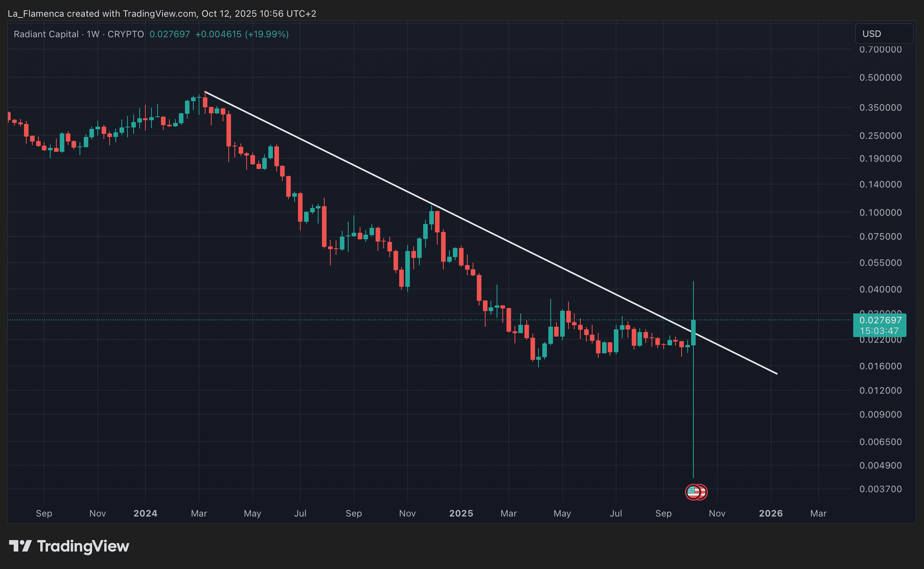Click the 2024 year label on time axis
Viewport: 924px width, 569px height.
[145, 513]
